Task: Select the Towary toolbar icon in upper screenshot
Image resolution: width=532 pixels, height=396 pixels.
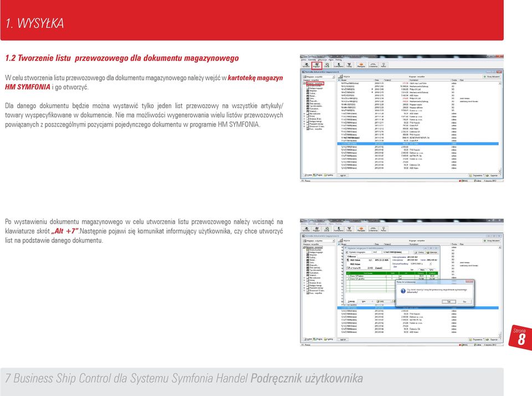Action: point(349,65)
